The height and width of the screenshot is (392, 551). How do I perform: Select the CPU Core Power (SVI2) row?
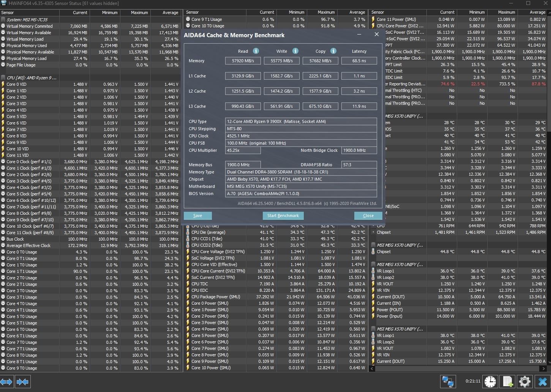[x=459, y=26]
